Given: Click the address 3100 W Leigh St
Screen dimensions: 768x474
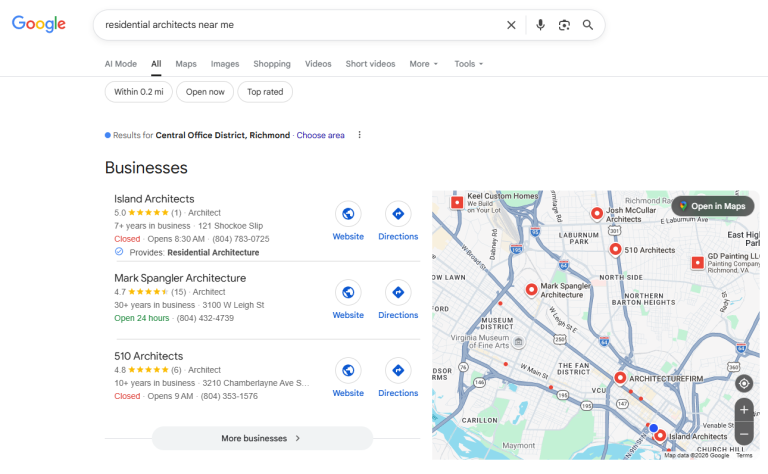Looking at the screenshot, I should pos(233,305).
